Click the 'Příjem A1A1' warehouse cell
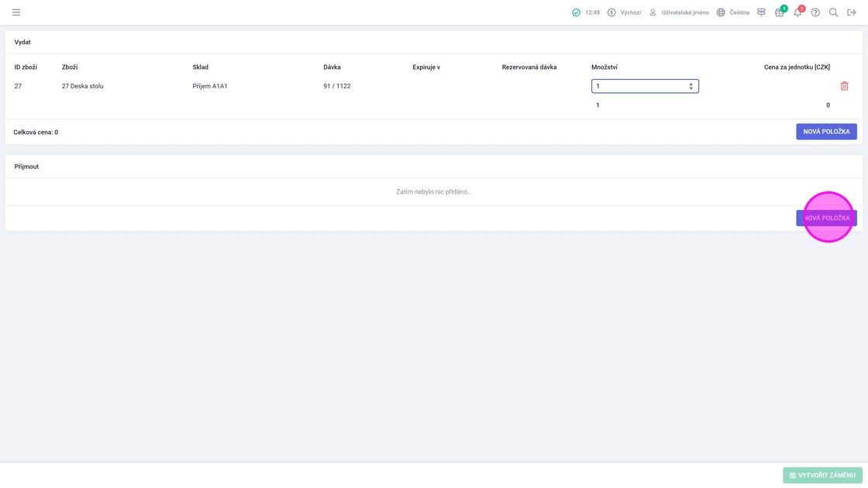868x488 pixels. click(x=210, y=86)
